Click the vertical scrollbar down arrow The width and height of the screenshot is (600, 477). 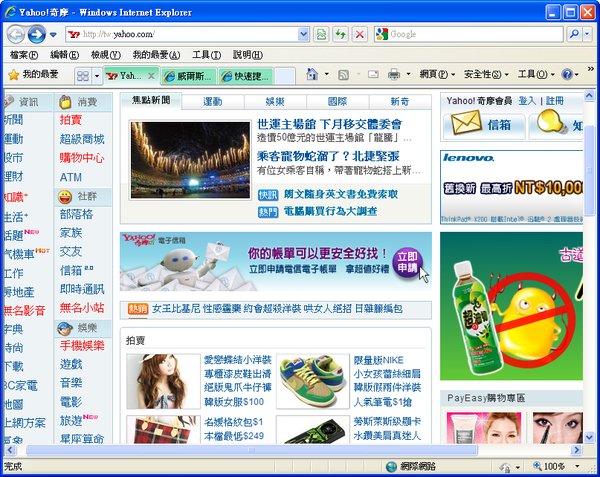[589, 437]
